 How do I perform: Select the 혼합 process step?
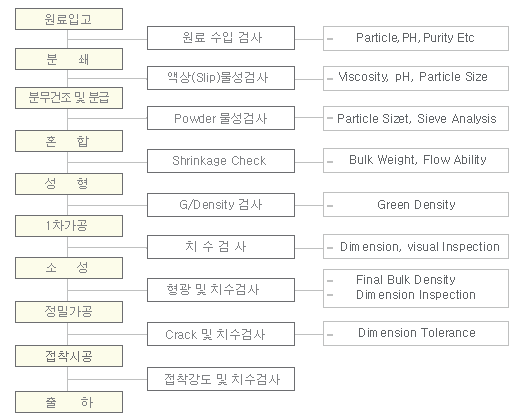point(69,141)
